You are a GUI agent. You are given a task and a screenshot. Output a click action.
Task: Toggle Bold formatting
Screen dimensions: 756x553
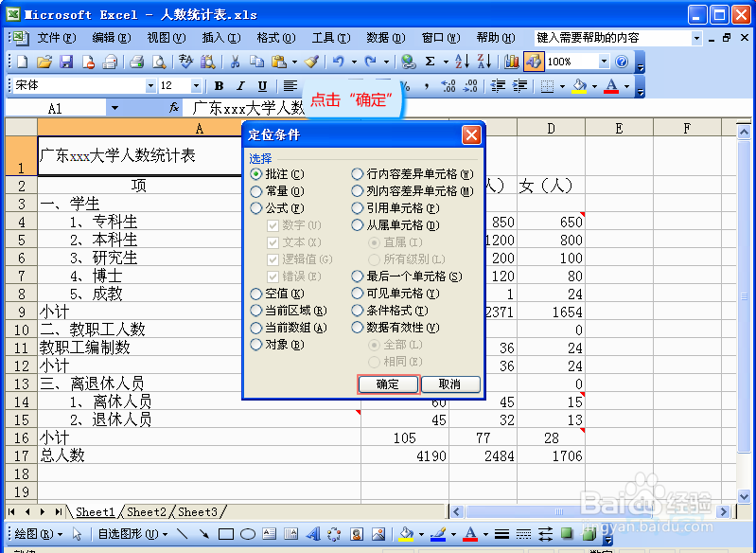point(219,86)
